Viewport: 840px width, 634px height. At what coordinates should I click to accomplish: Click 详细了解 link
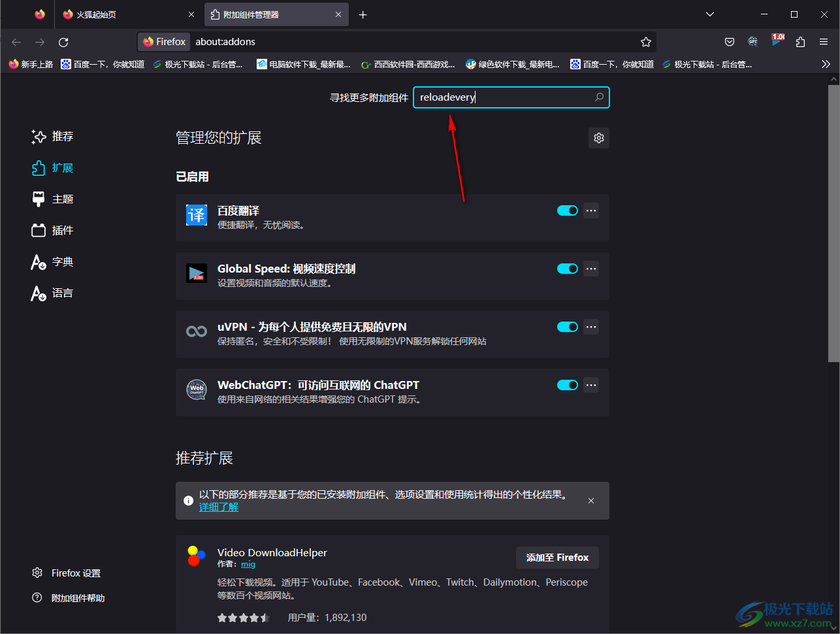[x=219, y=507]
